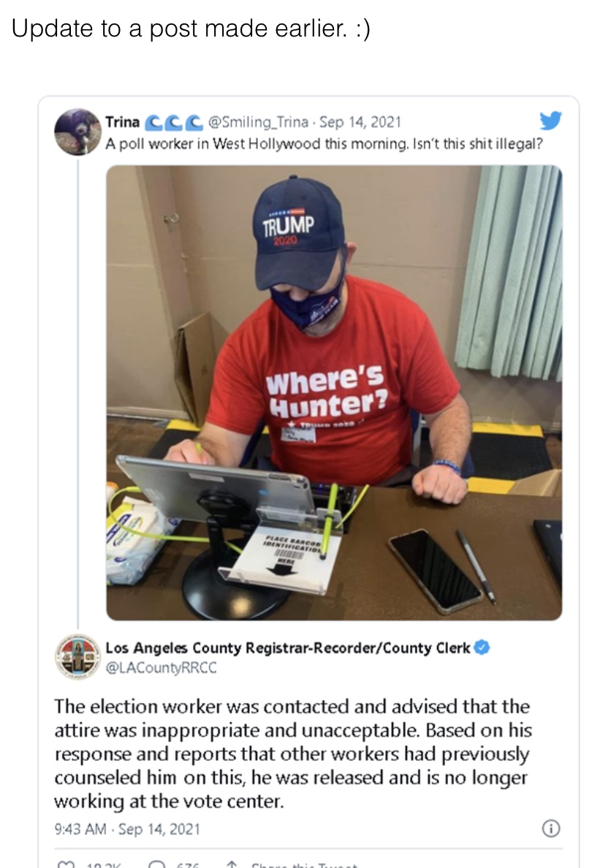
Task: Click Trina's display name
Action: (x=123, y=121)
